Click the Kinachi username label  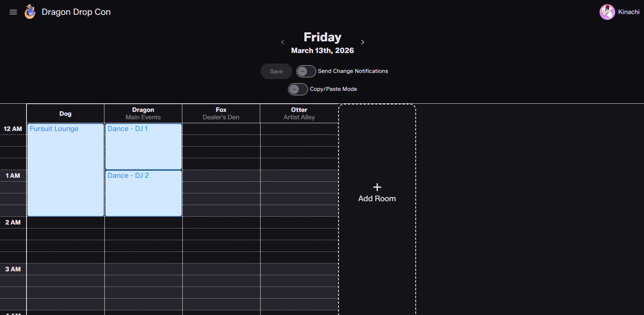tap(628, 12)
